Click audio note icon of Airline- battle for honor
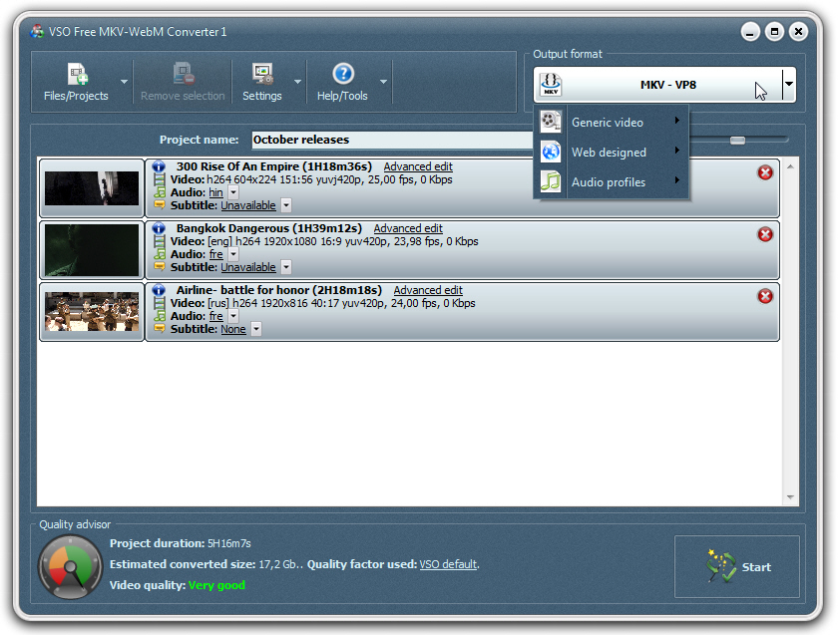Viewport: 840px width, 635px height. [159, 316]
